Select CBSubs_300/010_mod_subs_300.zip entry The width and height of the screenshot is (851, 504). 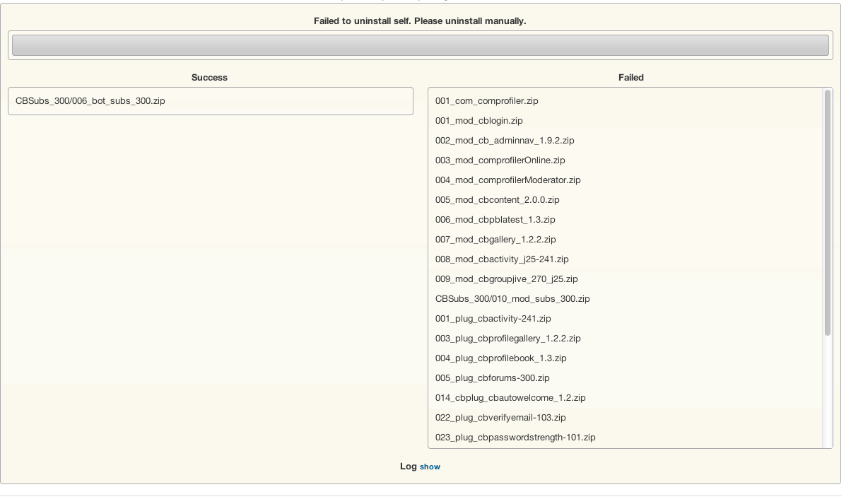512,299
